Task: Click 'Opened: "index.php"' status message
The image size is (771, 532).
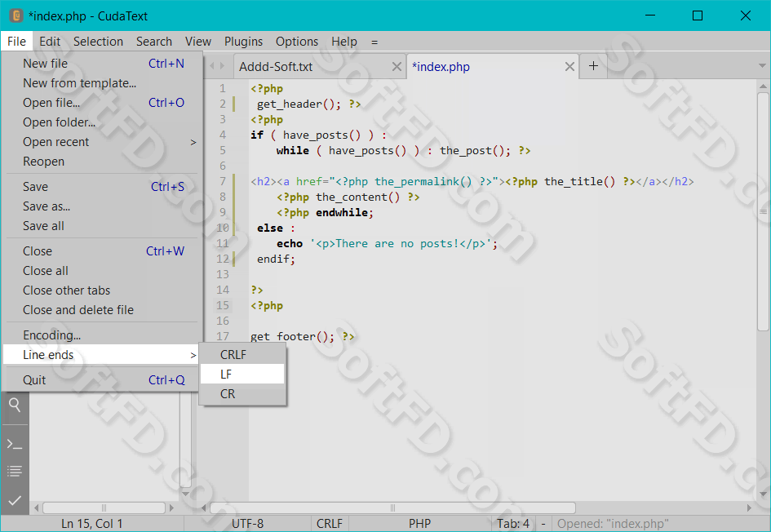Action: coord(613,524)
